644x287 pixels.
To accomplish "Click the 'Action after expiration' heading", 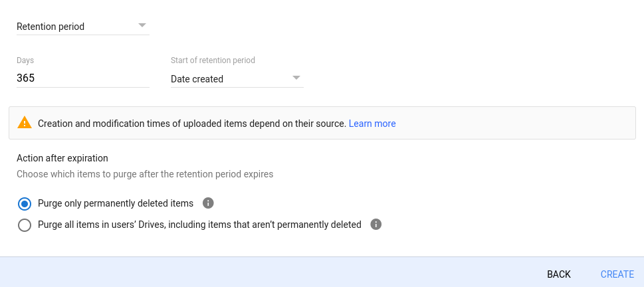I will (x=62, y=158).
